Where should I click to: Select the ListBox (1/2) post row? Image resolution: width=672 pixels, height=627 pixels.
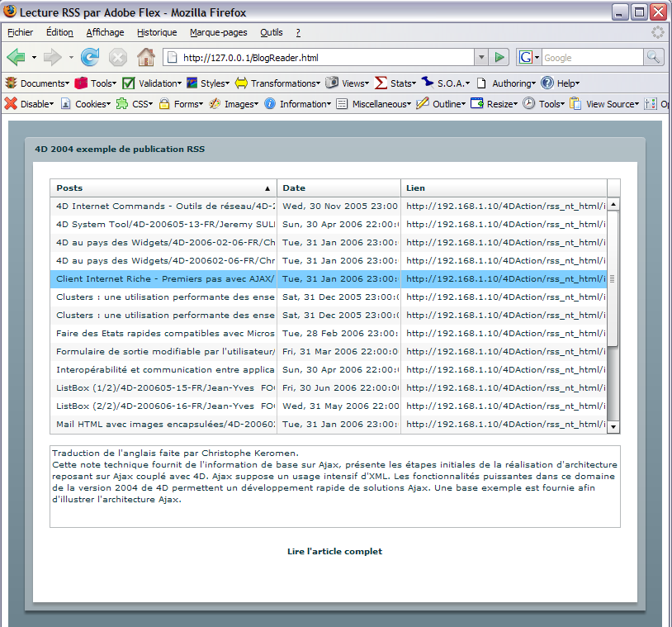coord(165,387)
